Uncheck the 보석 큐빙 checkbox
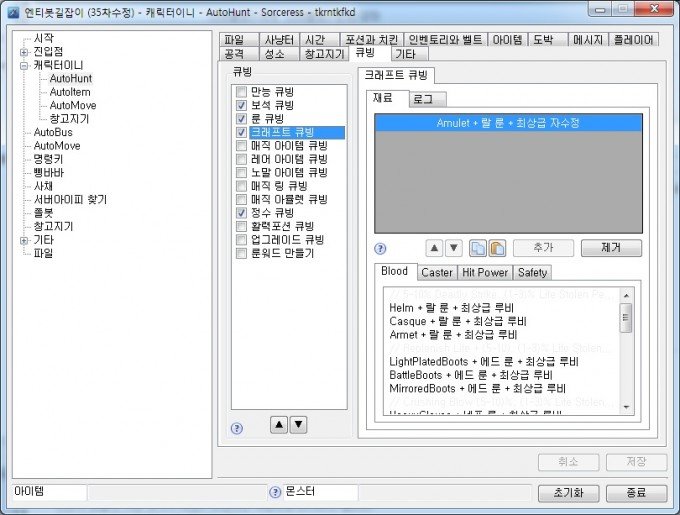Viewport: 680px width, 515px height. click(x=241, y=105)
